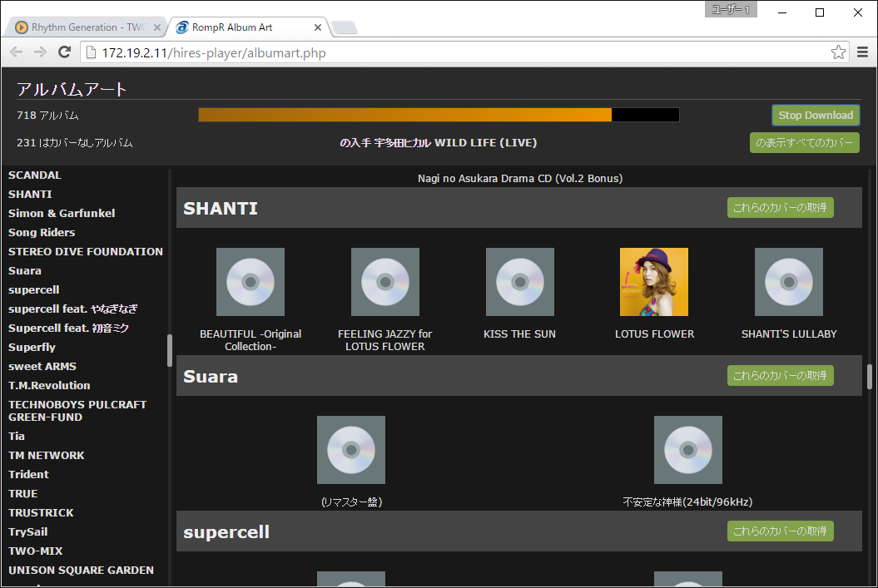Select TRUSTRICK in the artist sidebar

(x=41, y=512)
